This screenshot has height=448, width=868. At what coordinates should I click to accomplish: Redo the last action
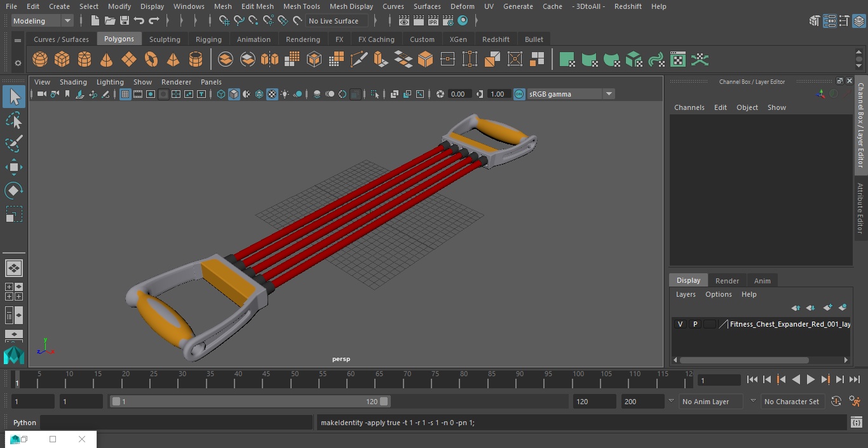click(154, 21)
